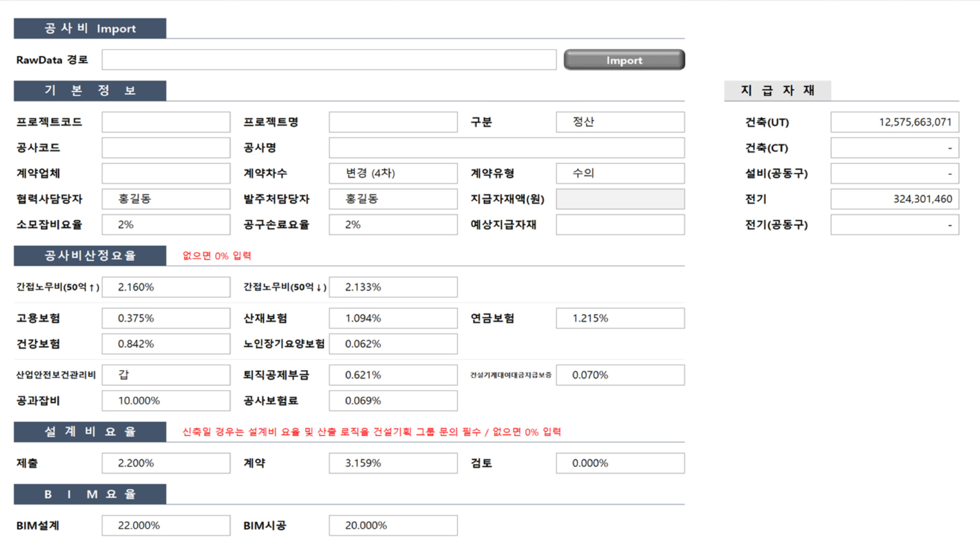980x551 pixels.
Task: Click the 공과잡비 10.000% field
Action: (x=165, y=400)
